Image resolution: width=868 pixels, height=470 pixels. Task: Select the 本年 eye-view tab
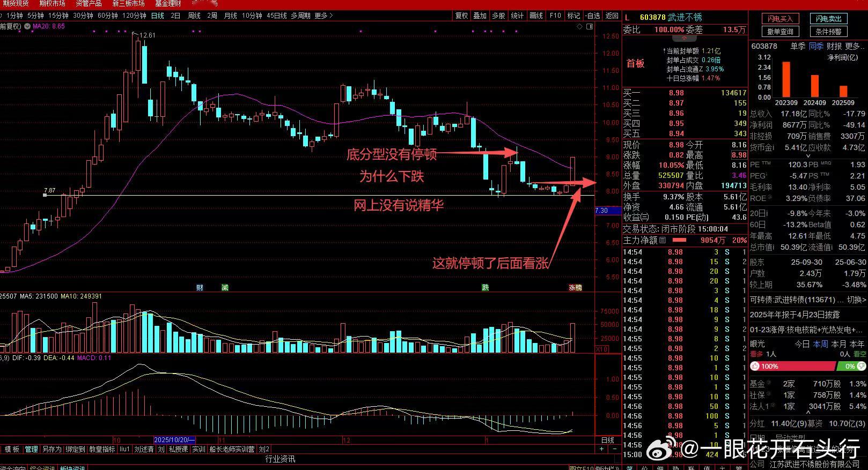click(x=857, y=344)
